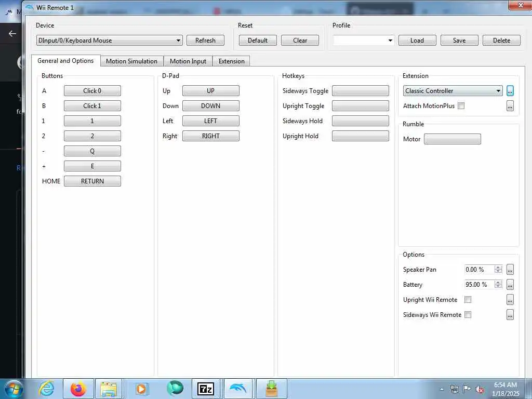
Task: Click the back arrow in background window
Action: tap(12, 33)
